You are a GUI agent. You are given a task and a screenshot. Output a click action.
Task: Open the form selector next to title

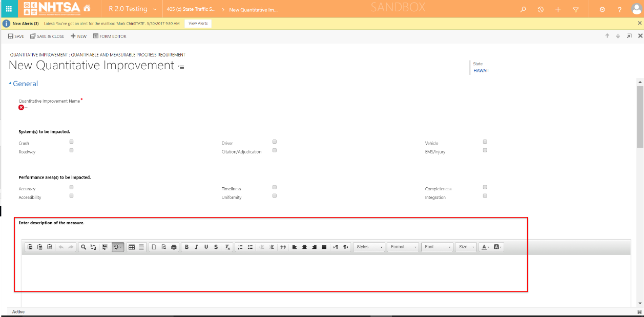pos(181,67)
